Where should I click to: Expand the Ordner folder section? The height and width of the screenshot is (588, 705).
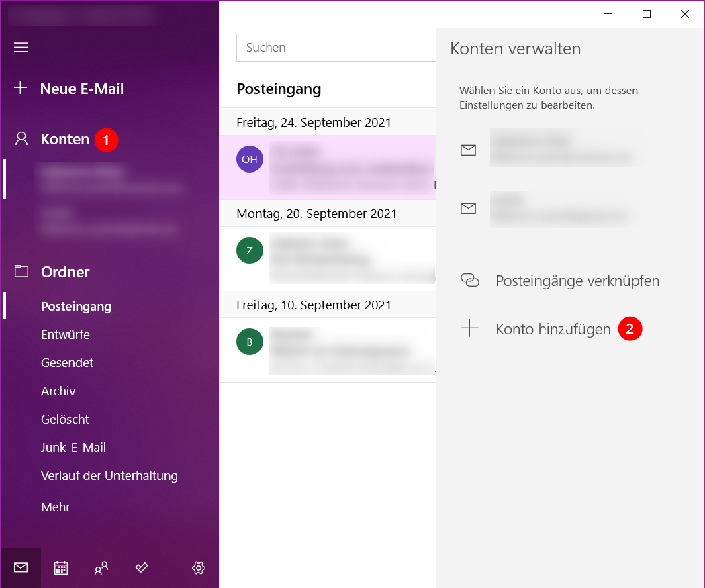coord(64,272)
